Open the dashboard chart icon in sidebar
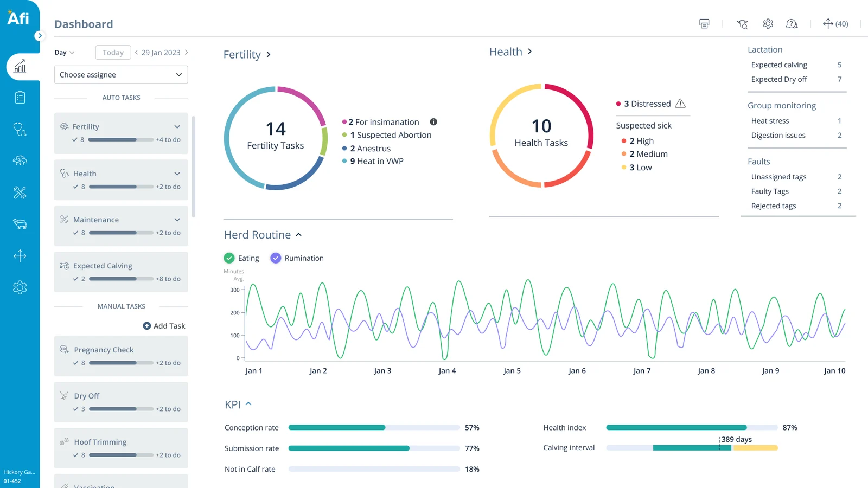Image resolution: width=868 pixels, height=488 pixels. pos(20,67)
